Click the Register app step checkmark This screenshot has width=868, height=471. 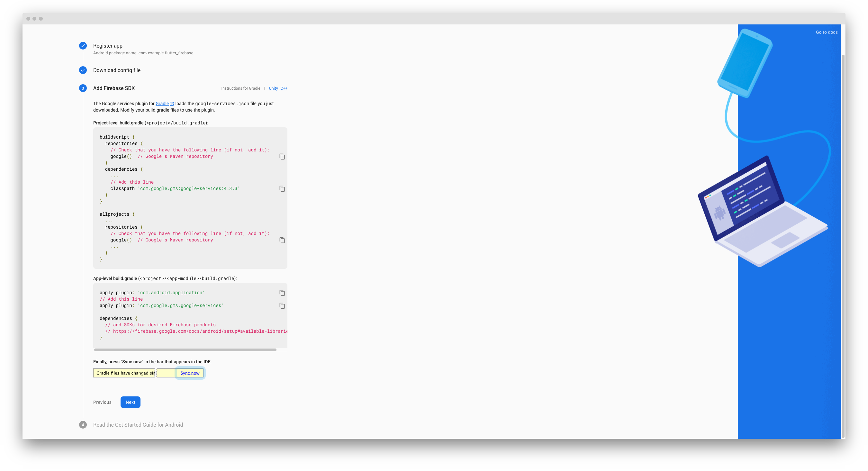tap(83, 45)
